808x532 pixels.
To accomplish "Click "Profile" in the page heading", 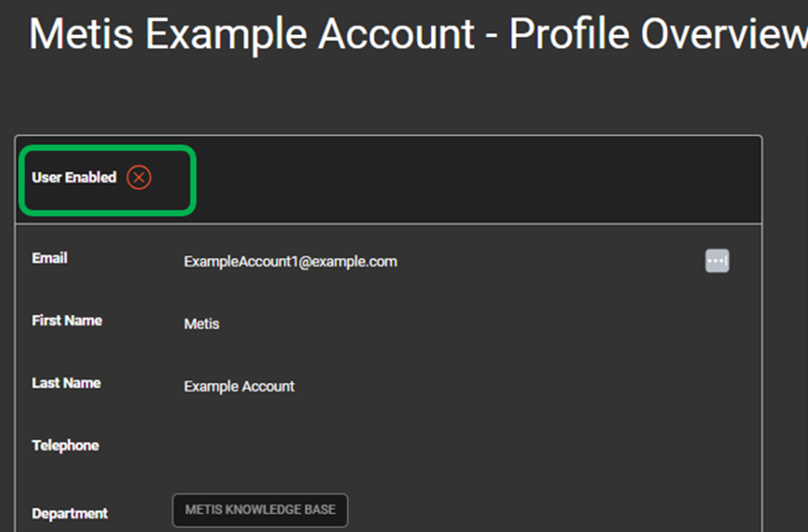I will 569,34.
